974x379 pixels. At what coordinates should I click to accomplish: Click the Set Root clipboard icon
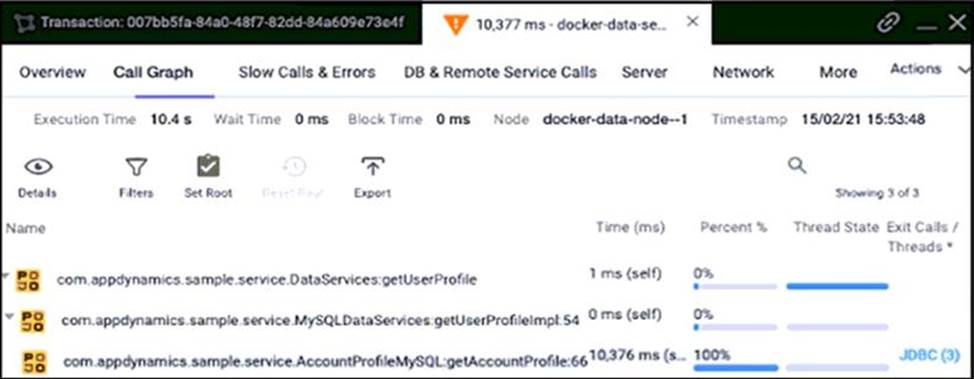pyautogui.click(x=208, y=166)
